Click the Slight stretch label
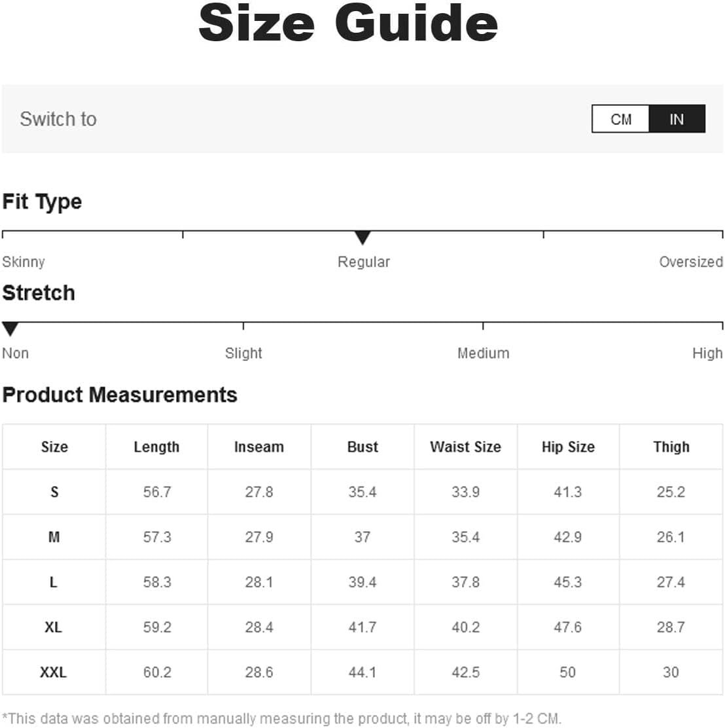The image size is (725, 728). (243, 353)
